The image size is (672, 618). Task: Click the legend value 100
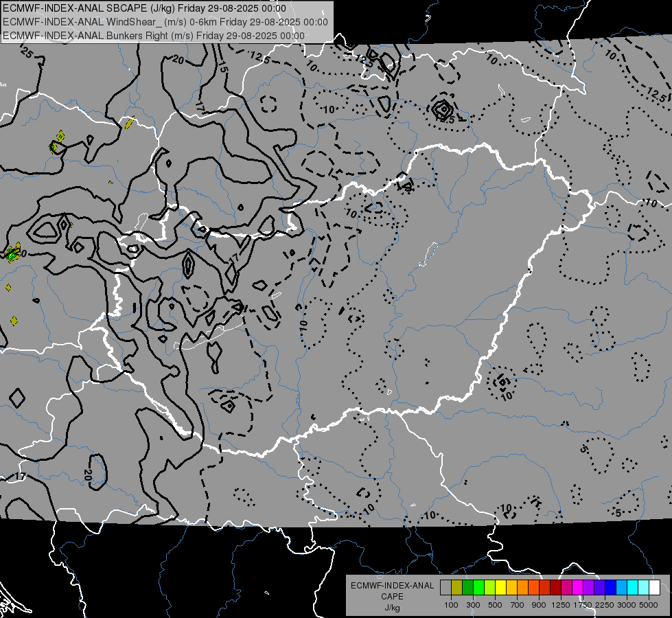[451, 605]
